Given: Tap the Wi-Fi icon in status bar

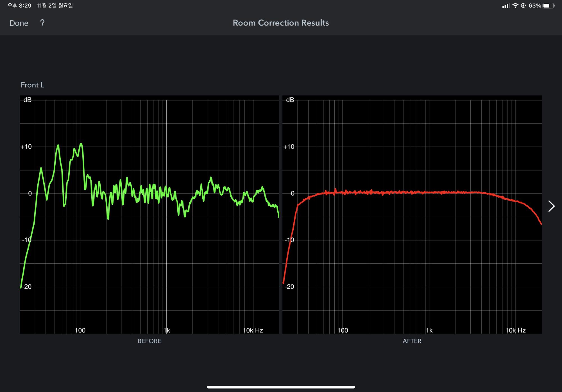Looking at the screenshot, I should pyautogui.click(x=515, y=6).
